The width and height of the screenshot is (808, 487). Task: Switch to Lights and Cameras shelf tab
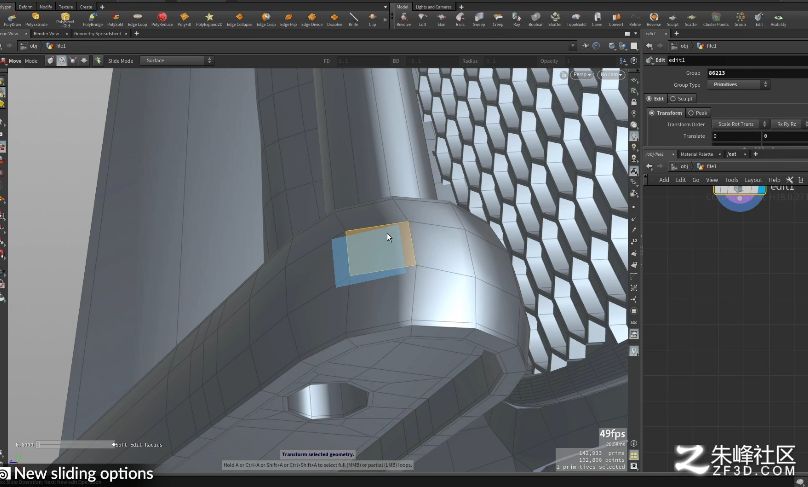(433, 7)
